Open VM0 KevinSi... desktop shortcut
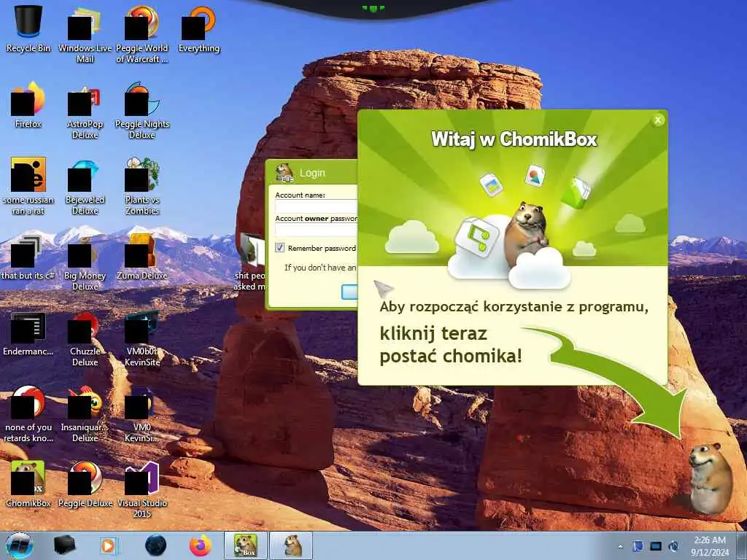 pyautogui.click(x=142, y=414)
